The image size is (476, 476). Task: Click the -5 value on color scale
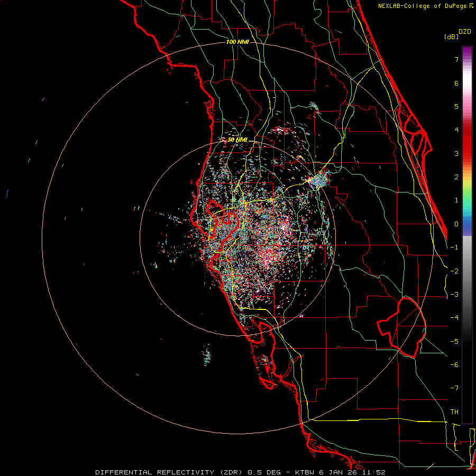tap(454, 342)
